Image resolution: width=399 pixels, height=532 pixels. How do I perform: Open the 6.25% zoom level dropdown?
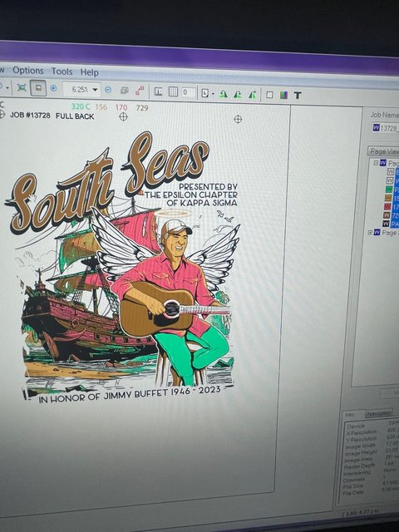coord(95,90)
